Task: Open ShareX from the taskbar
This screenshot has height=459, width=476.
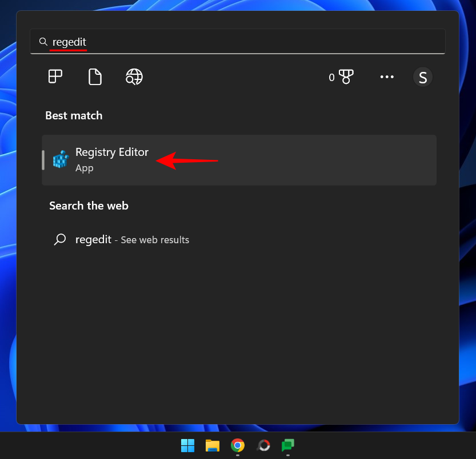Action: [263, 446]
